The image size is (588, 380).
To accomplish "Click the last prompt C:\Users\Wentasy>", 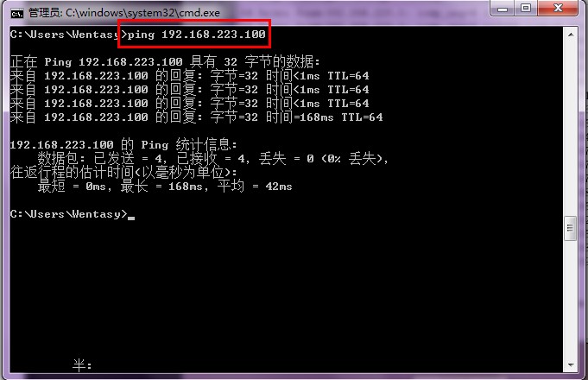I will (69, 214).
